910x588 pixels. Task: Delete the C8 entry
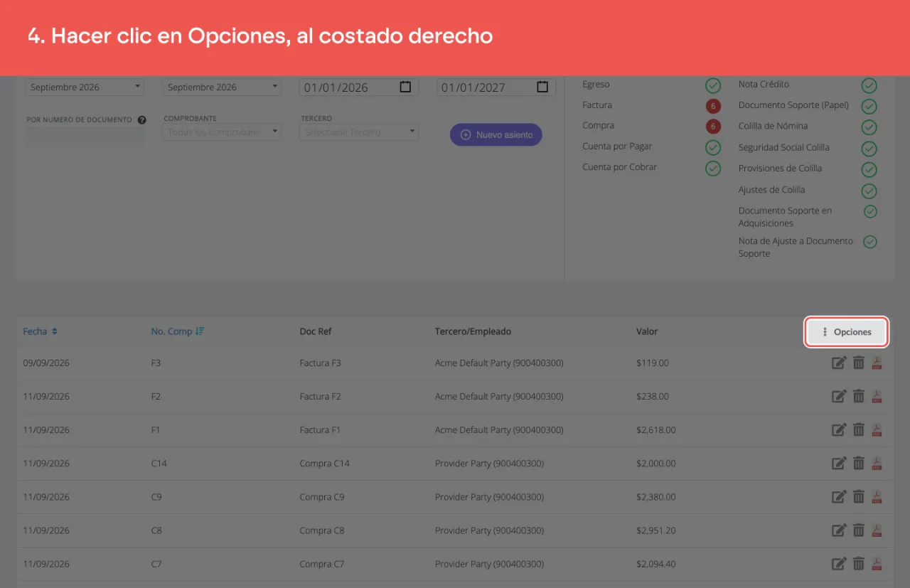(x=859, y=530)
